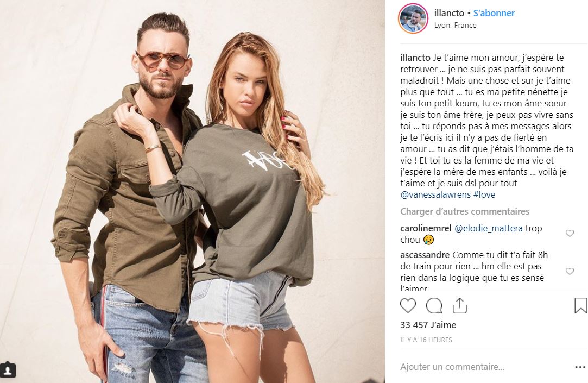This screenshot has width=588, height=383.
Task: Open @vanessalawrens mention link
Action: tap(435, 194)
